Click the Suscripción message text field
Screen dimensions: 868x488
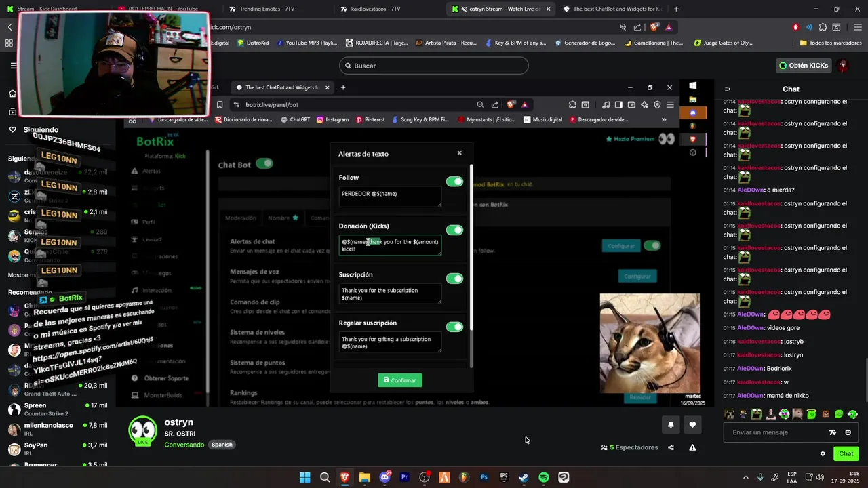pos(390,293)
